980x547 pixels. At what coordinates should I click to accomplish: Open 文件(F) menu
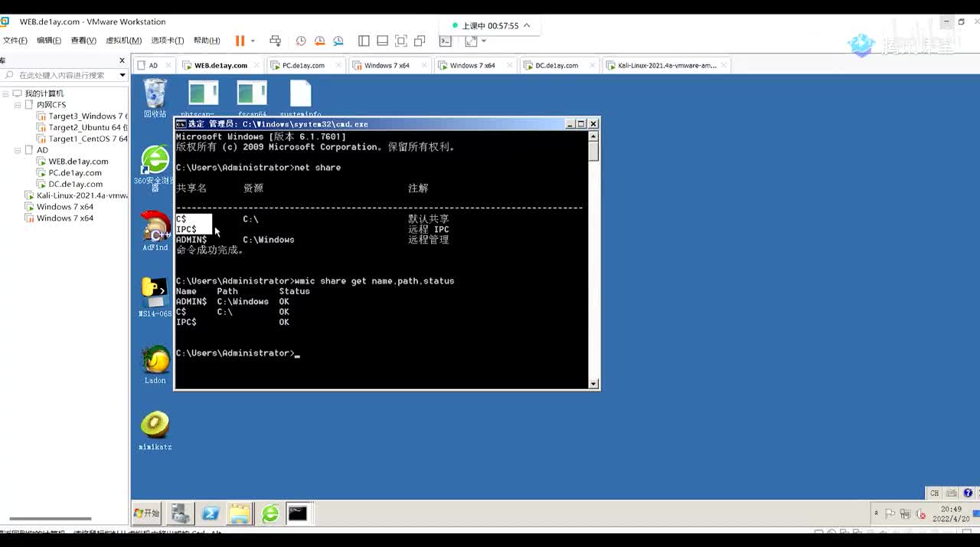pyautogui.click(x=15, y=41)
